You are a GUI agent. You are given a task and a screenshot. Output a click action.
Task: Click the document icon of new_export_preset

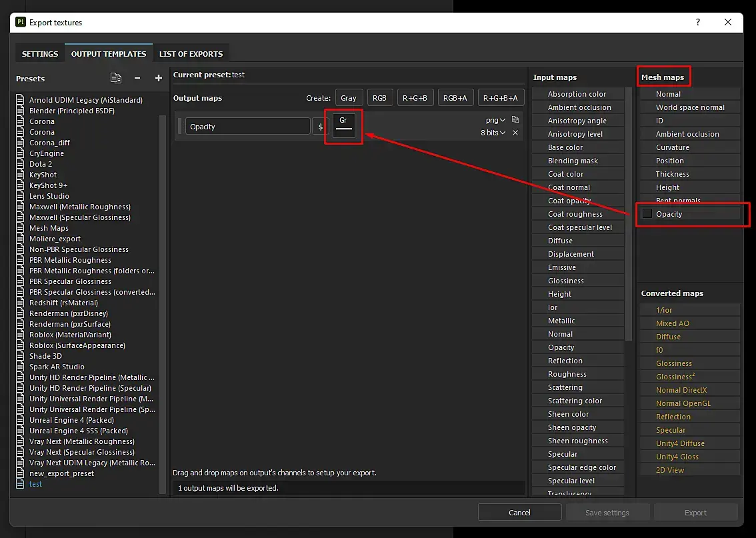tap(20, 473)
